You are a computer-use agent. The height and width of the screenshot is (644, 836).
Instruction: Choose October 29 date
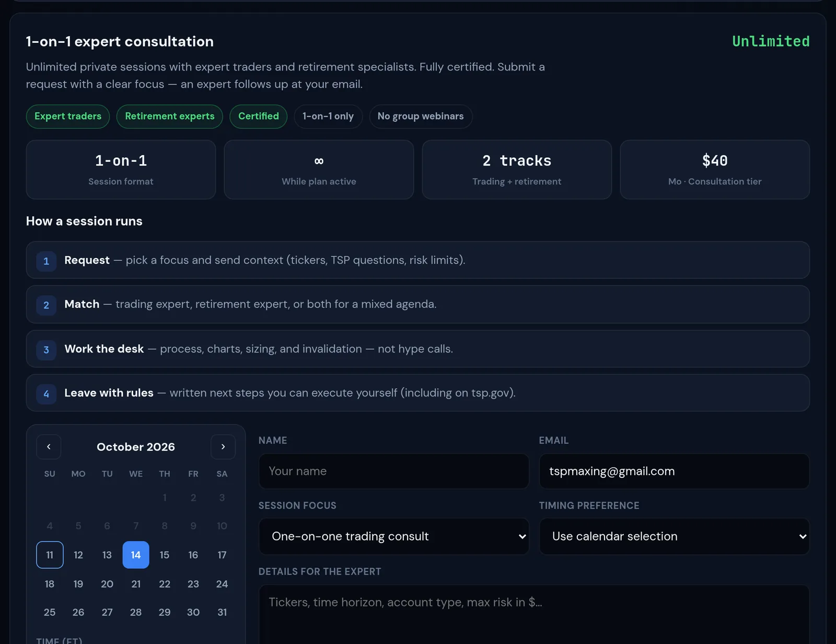pos(165,612)
